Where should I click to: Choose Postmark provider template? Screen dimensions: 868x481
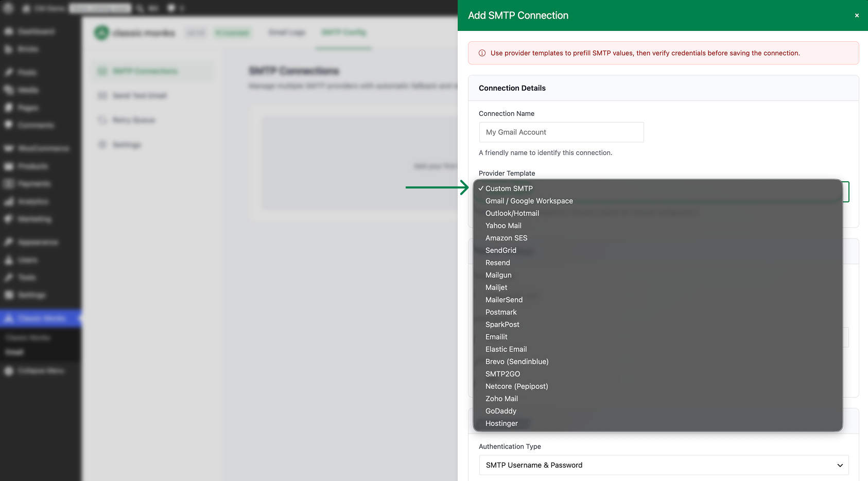point(657,312)
